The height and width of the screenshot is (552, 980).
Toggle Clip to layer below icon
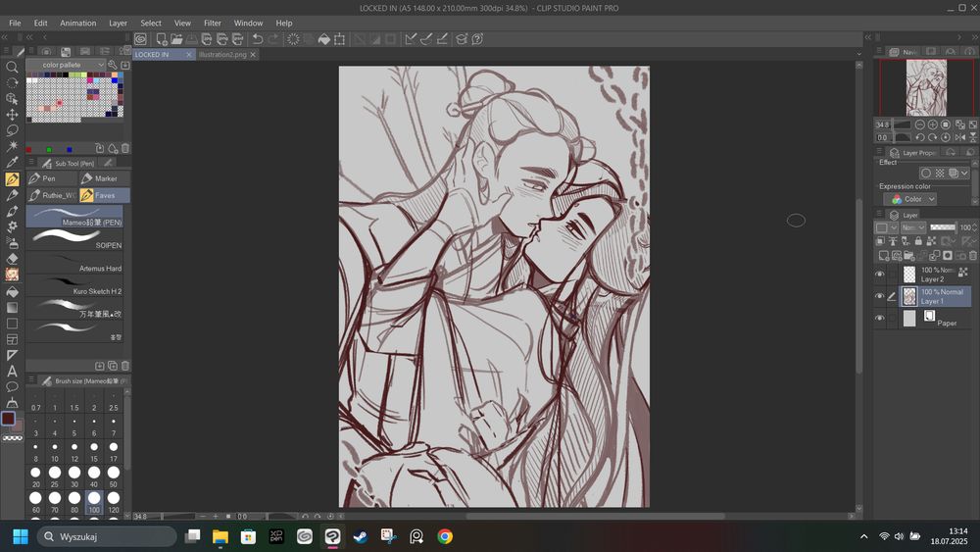(880, 240)
